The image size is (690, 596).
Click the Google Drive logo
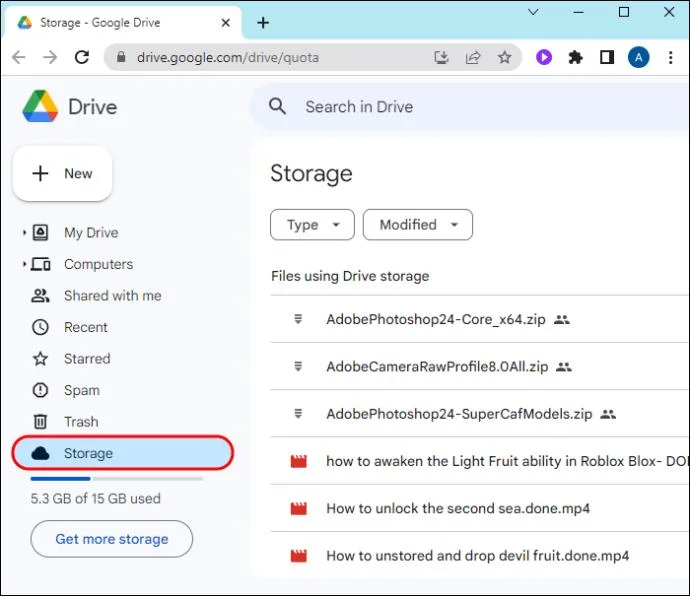pyautogui.click(x=40, y=106)
